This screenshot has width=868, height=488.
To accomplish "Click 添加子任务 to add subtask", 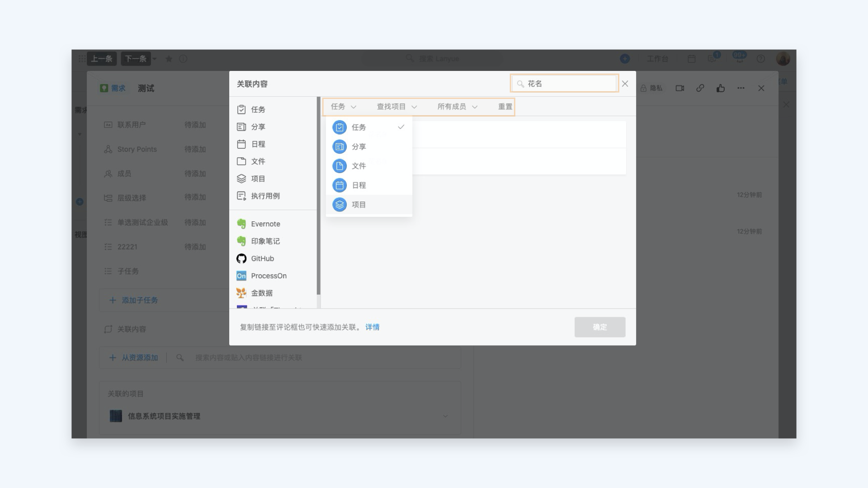I will click(x=133, y=300).
